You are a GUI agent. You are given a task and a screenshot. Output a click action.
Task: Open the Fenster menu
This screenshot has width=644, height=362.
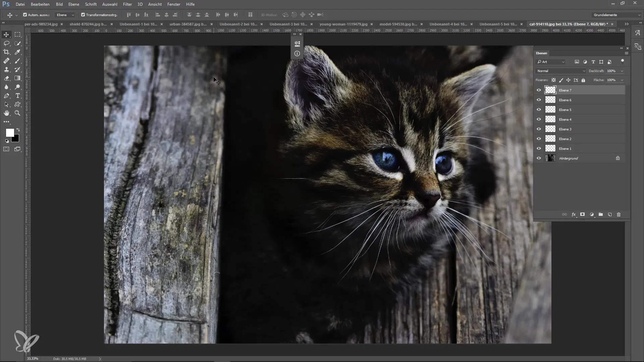[x=174, y=4]
